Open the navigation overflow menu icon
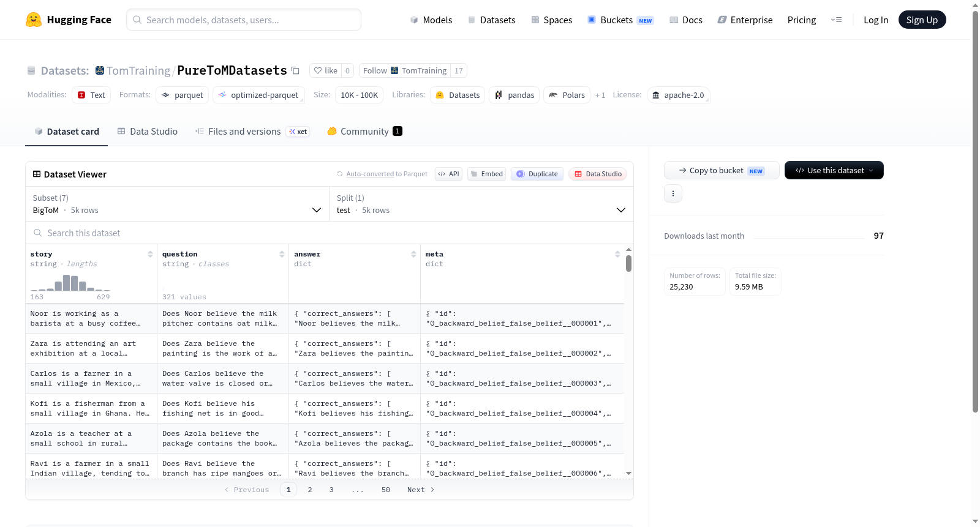The width and height of the screenshot is (980, 527). [836, 20]
